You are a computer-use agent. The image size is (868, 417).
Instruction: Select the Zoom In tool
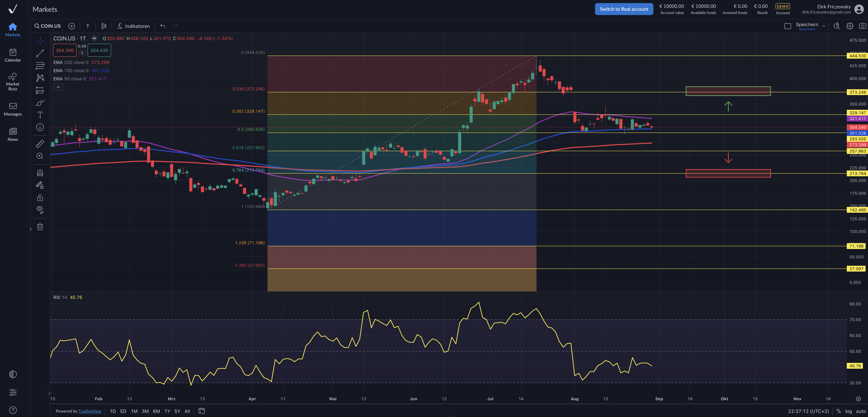[40, 156]
